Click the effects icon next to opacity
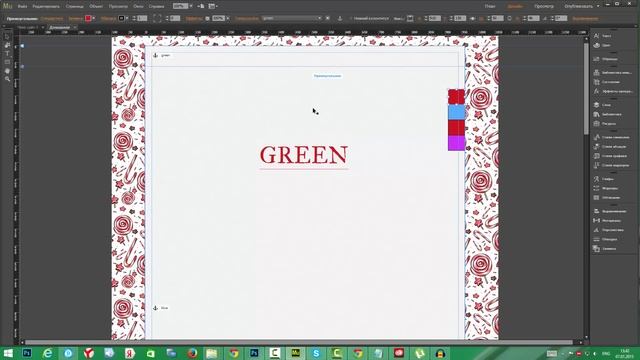The image size is (640, 360). (207, 18)
